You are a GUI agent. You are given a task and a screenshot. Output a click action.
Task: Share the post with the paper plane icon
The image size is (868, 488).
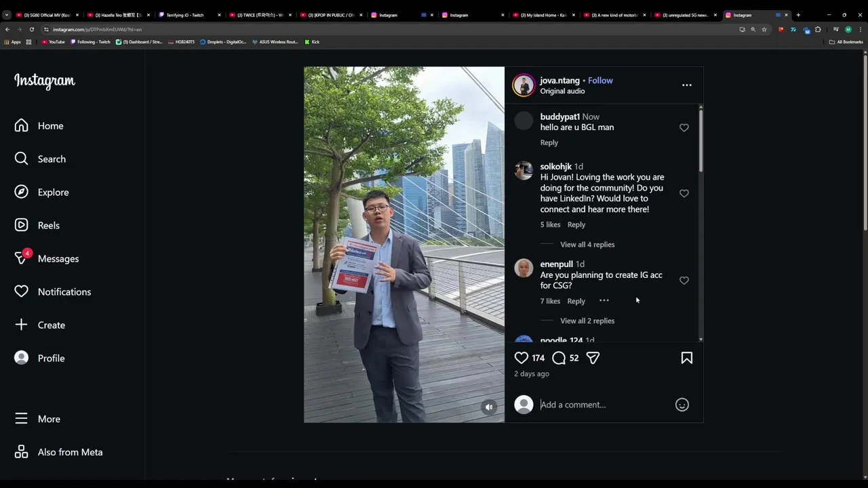pyautogui.click(x=593, y=358)
